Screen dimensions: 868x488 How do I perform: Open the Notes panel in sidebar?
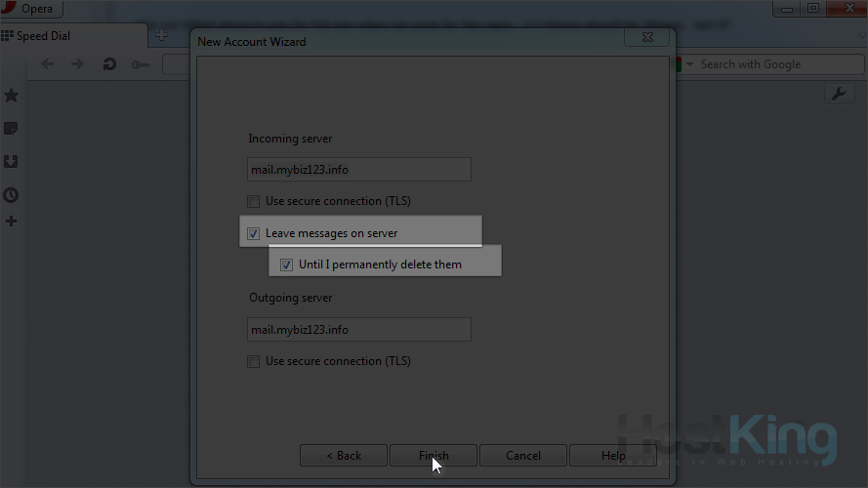pos(11,128)
